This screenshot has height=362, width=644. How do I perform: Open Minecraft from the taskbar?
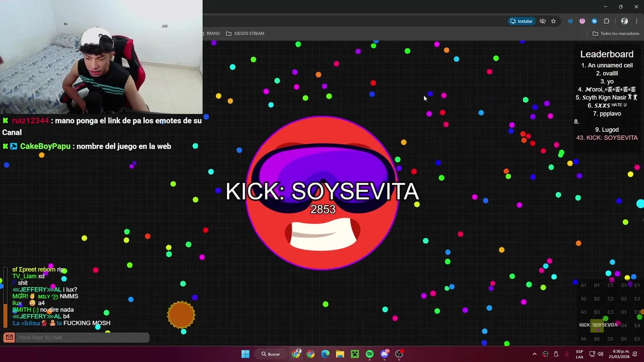pyautogui.click(x=355, y=354)
